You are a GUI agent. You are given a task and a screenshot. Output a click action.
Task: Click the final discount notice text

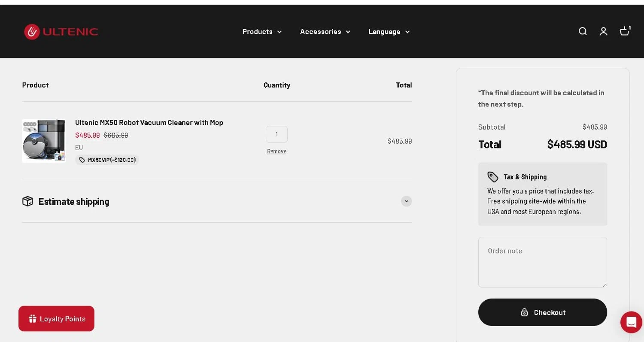(x=541, y=99)
